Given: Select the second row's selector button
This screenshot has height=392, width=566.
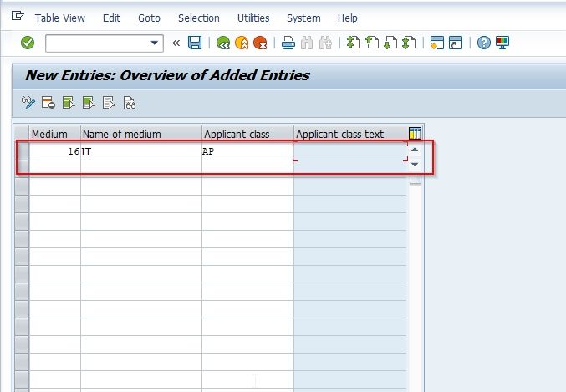Looking at the screenshot, I should pyautogui.click(x=22, y=169).
